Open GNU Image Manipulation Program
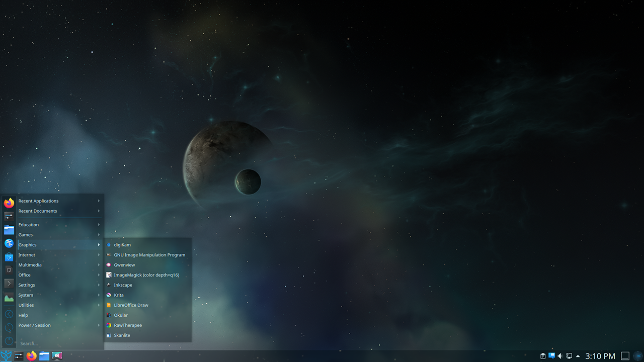 tap(148, 255)
